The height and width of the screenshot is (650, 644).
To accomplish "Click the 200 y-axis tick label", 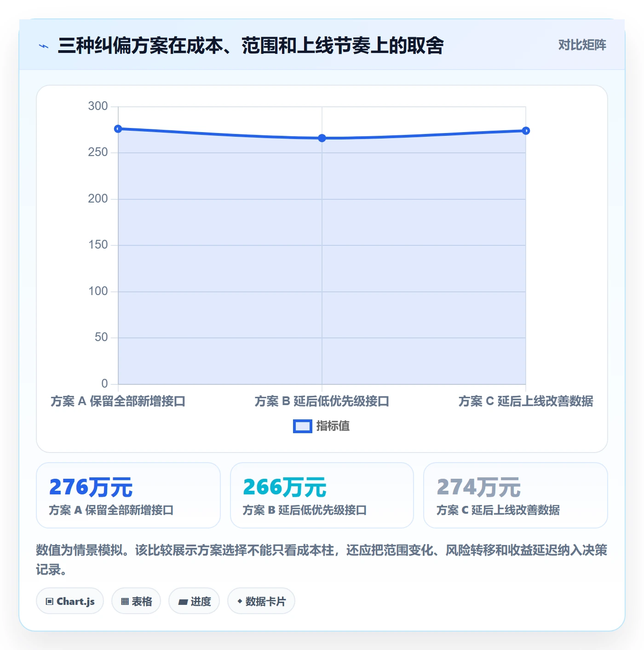I will [x=98, y=199].
